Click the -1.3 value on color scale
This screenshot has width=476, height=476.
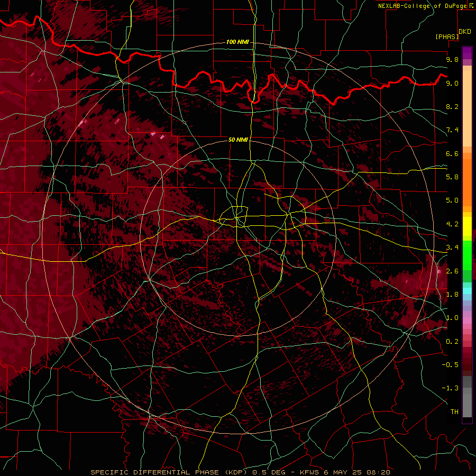[x=450, y=388]
